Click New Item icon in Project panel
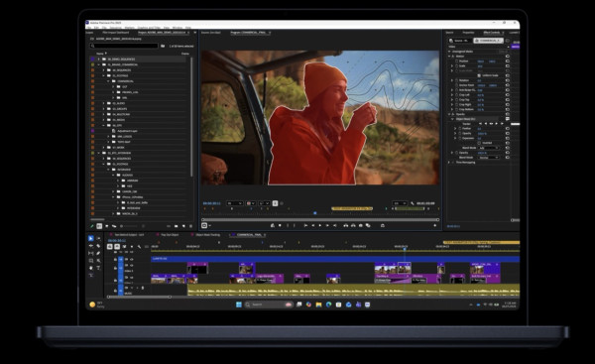 183,226
